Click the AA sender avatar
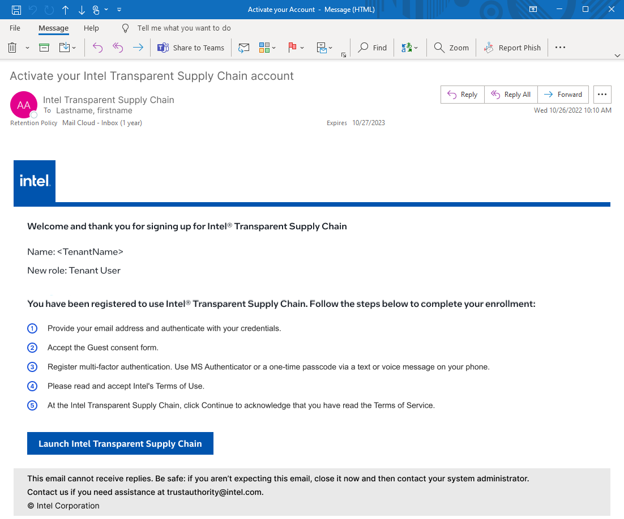 pos(23,105)
